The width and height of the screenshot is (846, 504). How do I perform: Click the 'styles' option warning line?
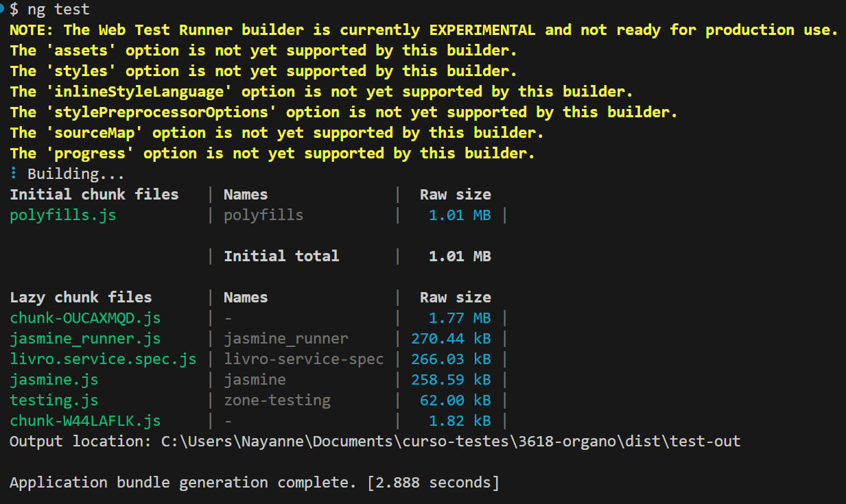263,71
